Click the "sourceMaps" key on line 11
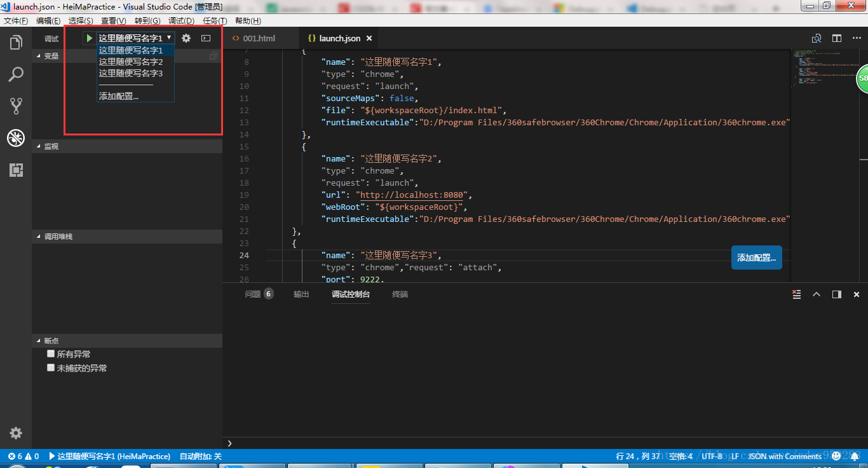 pyautogui.click(x=350, y=98)
